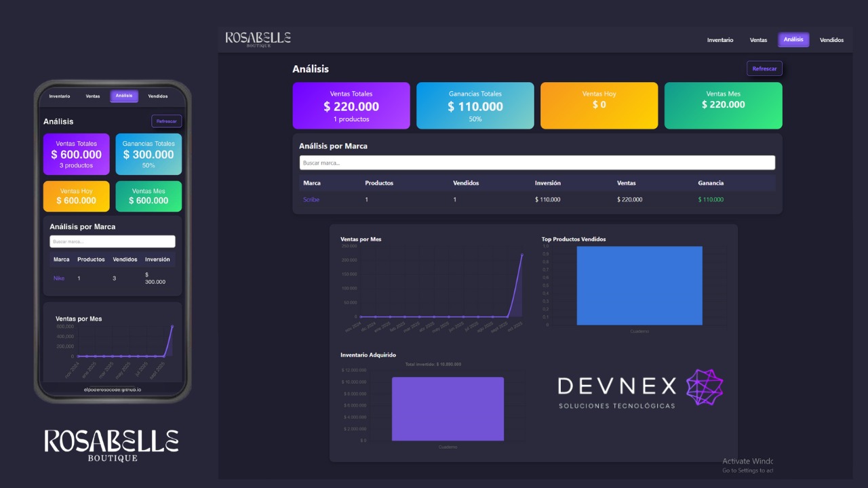
Task: Open the Nike brand link on the phone
Action: [59, 278]
